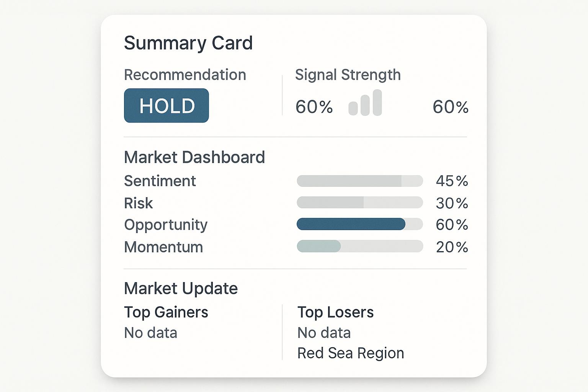Switch to the Top Losers section
Viewport: 588px width, 392px height.
336,312
